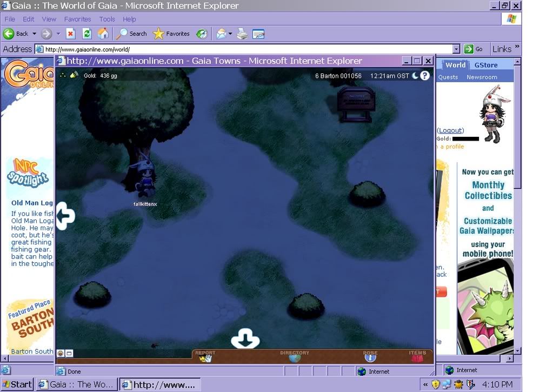Screen dimensions: 553x392
Task: Switch to the http://www taskbar window
Action: coord(160,384)
